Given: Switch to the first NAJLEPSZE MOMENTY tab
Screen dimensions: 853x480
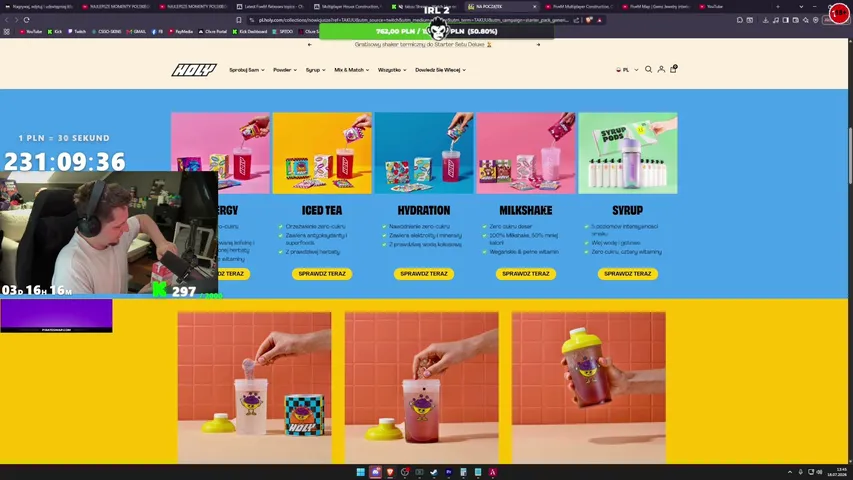Looking at the screenshot, I should [116, 7].
